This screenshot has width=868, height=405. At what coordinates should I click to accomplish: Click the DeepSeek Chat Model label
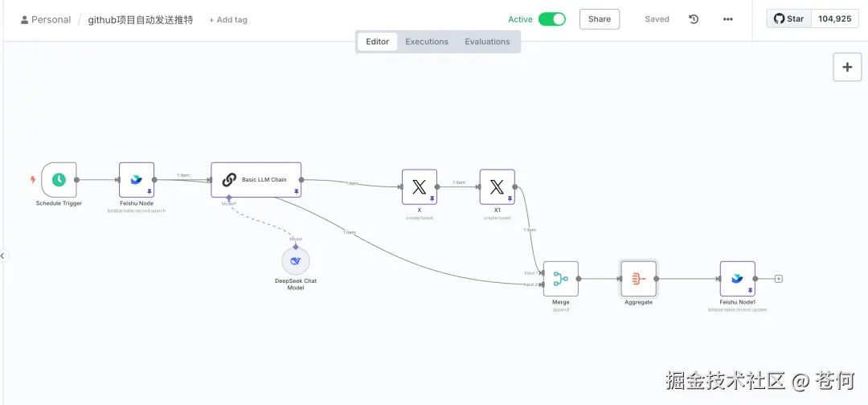tap(296, 284)
